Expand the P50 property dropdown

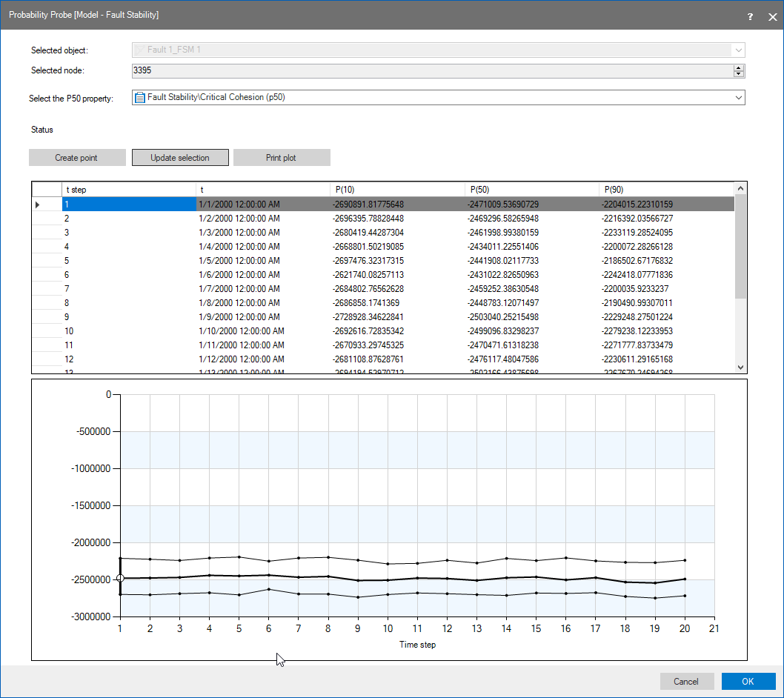pyautogui.click(x=738, y=97)
